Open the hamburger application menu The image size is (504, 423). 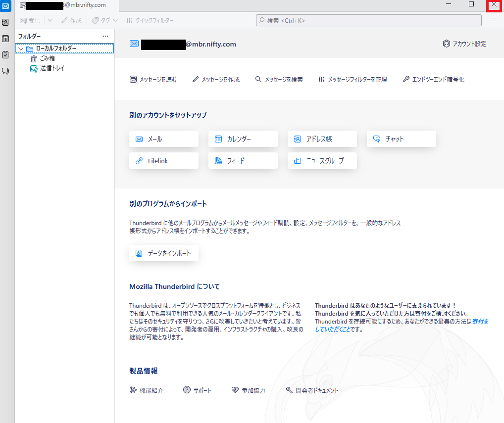click(494, 20)
